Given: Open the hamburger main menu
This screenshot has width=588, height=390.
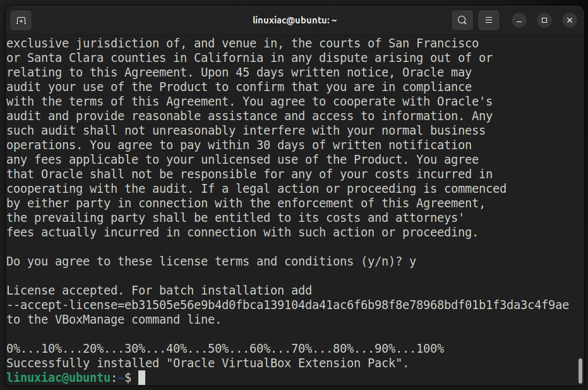Looking at the screenshot, I should (489, 20).
